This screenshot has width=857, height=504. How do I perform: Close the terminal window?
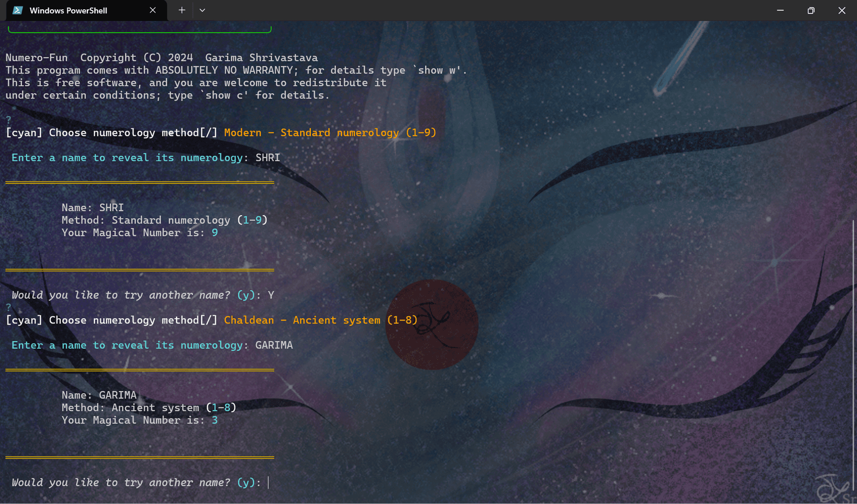tap(842, 10)
